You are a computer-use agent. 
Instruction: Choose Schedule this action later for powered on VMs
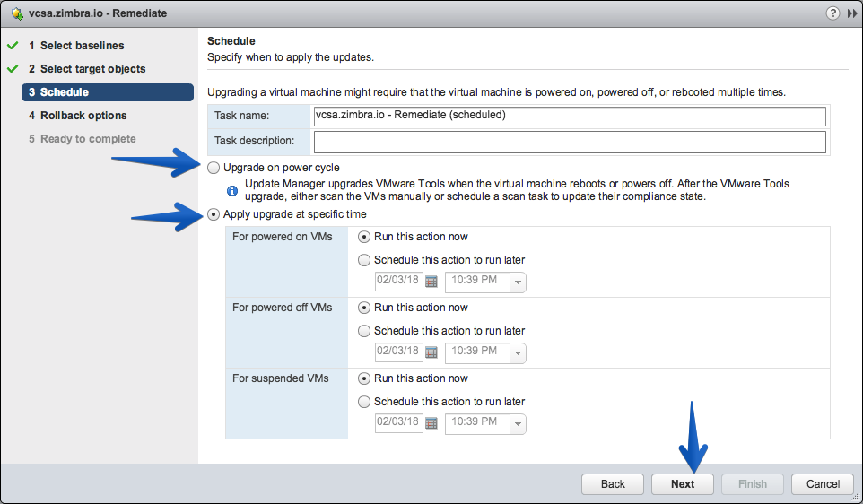point(364,260)
